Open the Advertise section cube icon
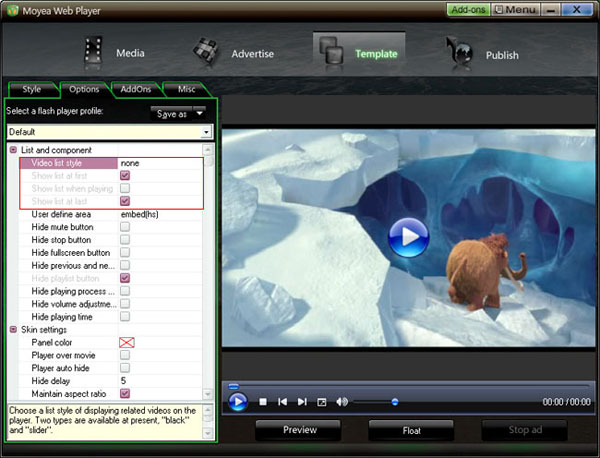The width and height of the screenshot is (600, 458). tap(206, 52)
